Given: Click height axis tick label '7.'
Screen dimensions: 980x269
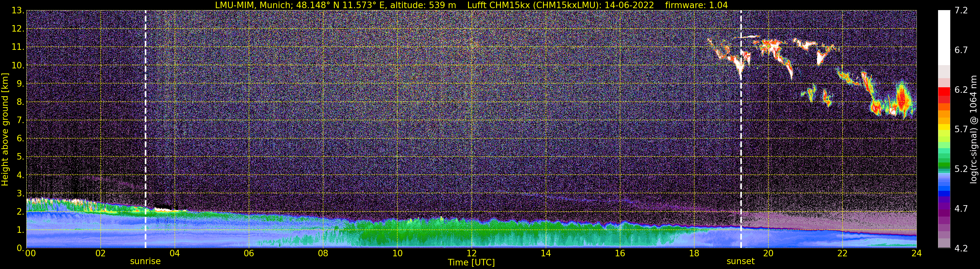Looking at the screenshot, I should 20,120.
